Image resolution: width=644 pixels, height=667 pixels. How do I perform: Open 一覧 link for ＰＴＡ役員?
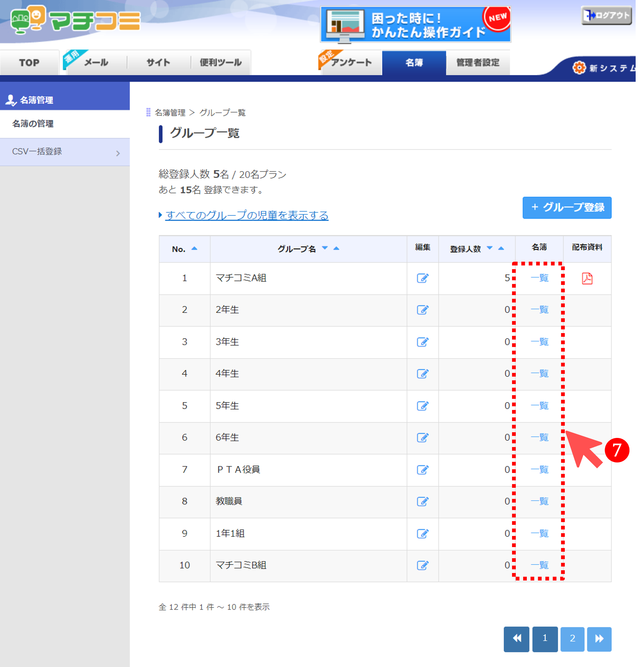pos(539,470)
